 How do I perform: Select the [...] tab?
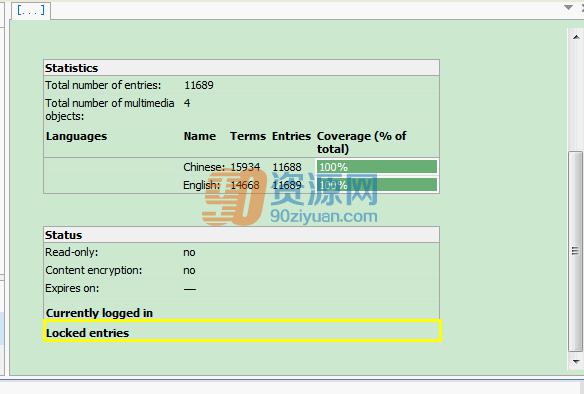tap(31, 10)
